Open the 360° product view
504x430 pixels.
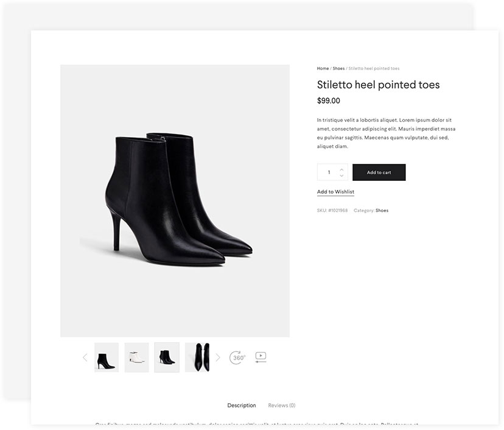pyautogui.click(x=237, y=358)
